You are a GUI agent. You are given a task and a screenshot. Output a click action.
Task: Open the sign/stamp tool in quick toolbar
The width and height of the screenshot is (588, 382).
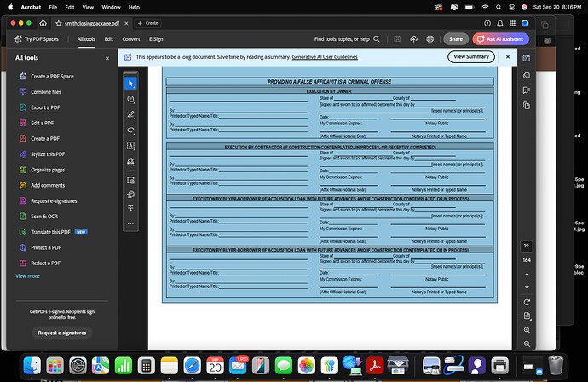pyautogui.click(x=130, y=161)
